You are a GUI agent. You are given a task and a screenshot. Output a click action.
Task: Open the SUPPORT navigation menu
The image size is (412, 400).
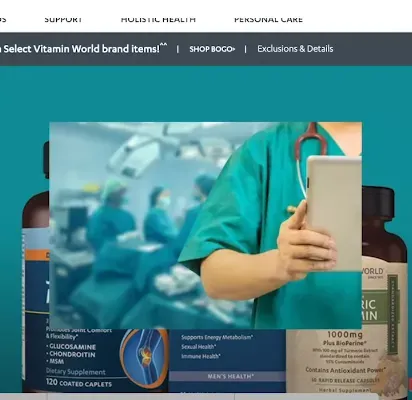point(63,19)
